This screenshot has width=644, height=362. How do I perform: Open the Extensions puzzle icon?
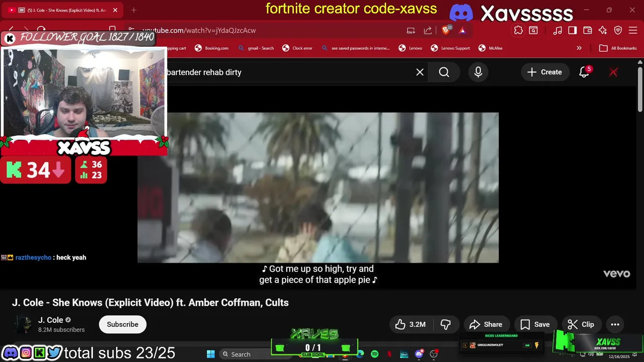[x=518, y=31]
